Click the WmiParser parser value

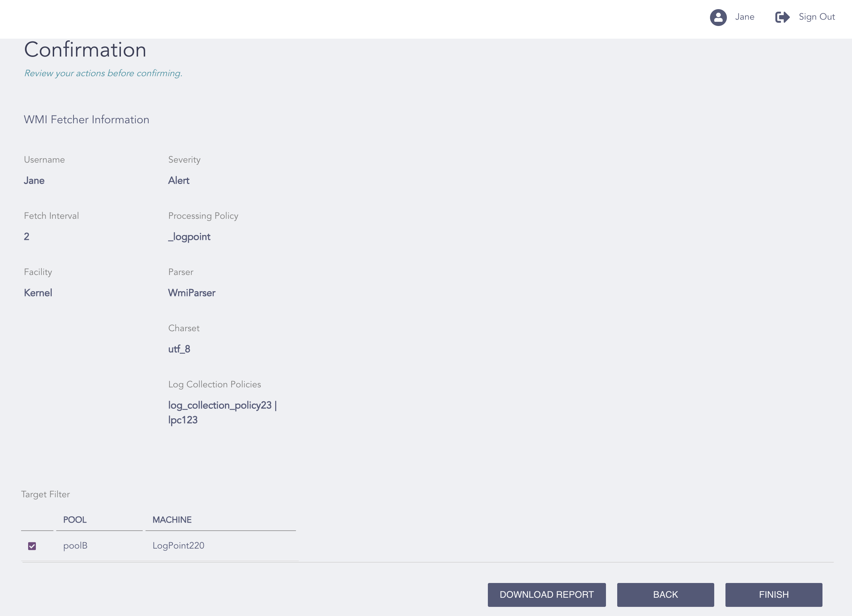[192, 293]
